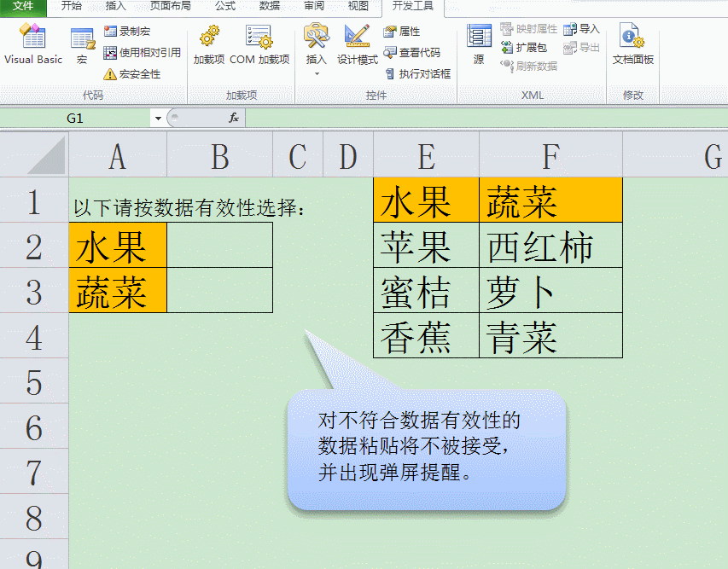Viewport: 728px width, 569px height.
Task: Open the 宏 (Macros) dialog
Action: (x=82, y=45)
